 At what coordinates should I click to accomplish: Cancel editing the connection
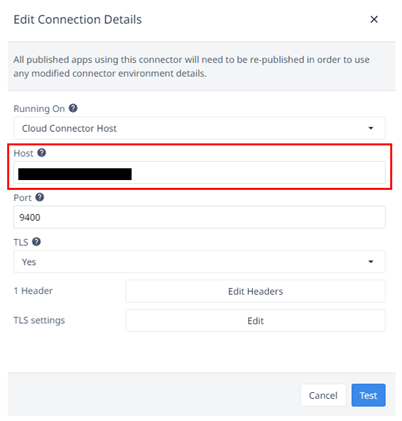click(x=323, y=395)
